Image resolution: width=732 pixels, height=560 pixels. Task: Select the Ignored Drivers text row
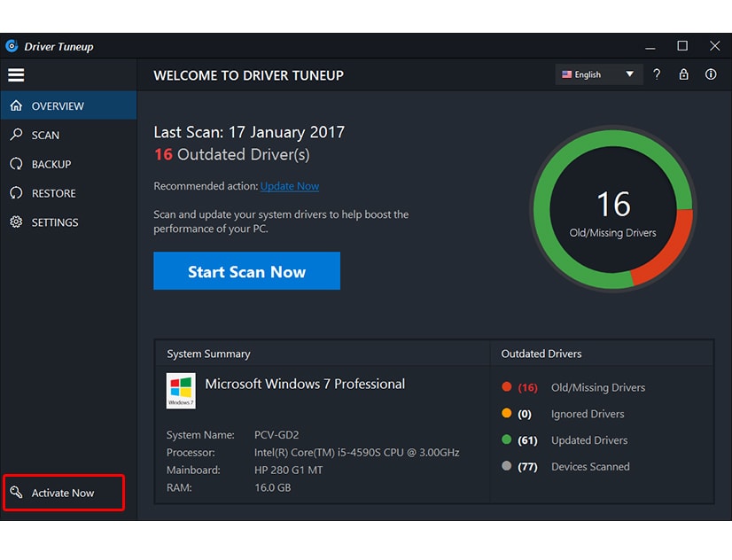pos(588,414)
